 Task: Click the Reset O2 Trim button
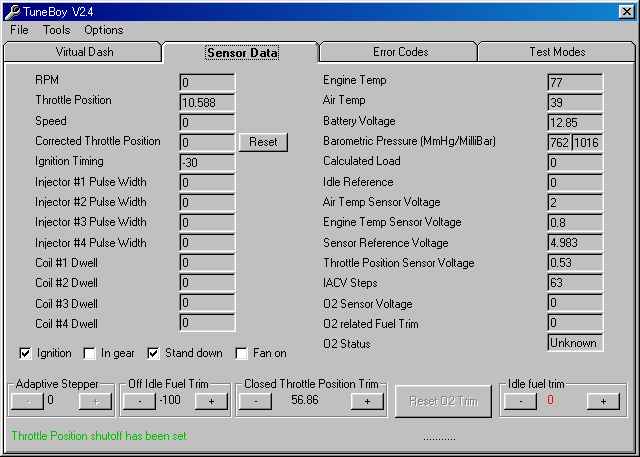(444, 402)
